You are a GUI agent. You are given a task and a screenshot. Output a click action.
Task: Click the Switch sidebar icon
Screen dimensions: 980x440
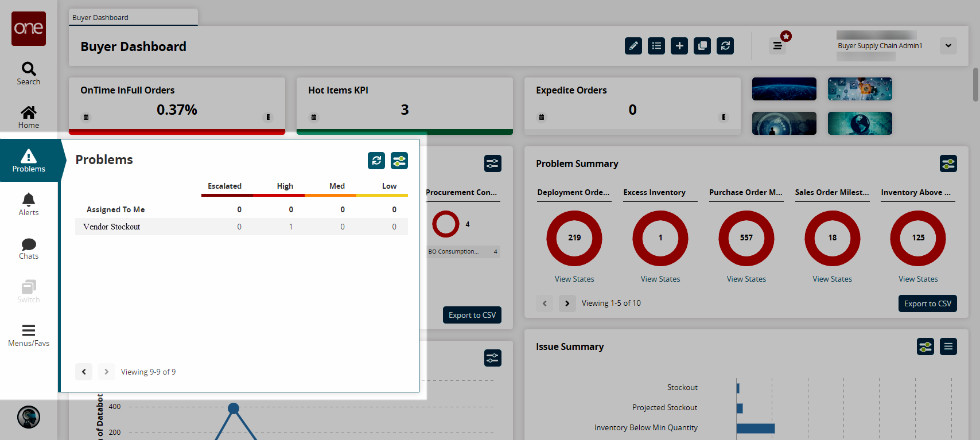tap(29, 291)
